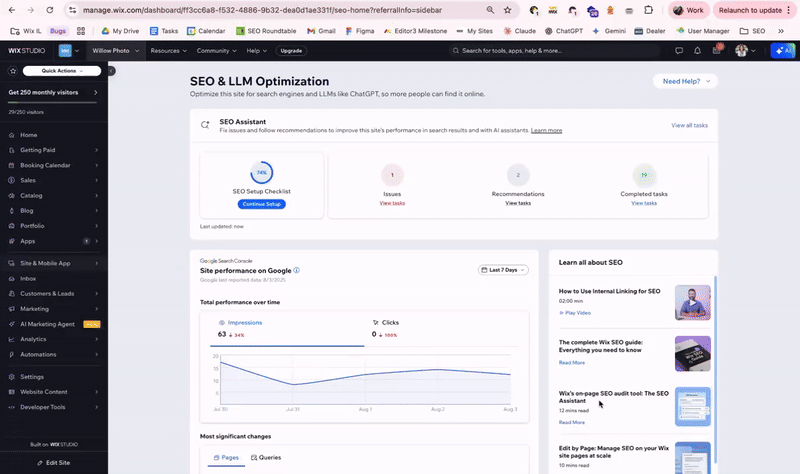Open the Community menu

[216, 51]
